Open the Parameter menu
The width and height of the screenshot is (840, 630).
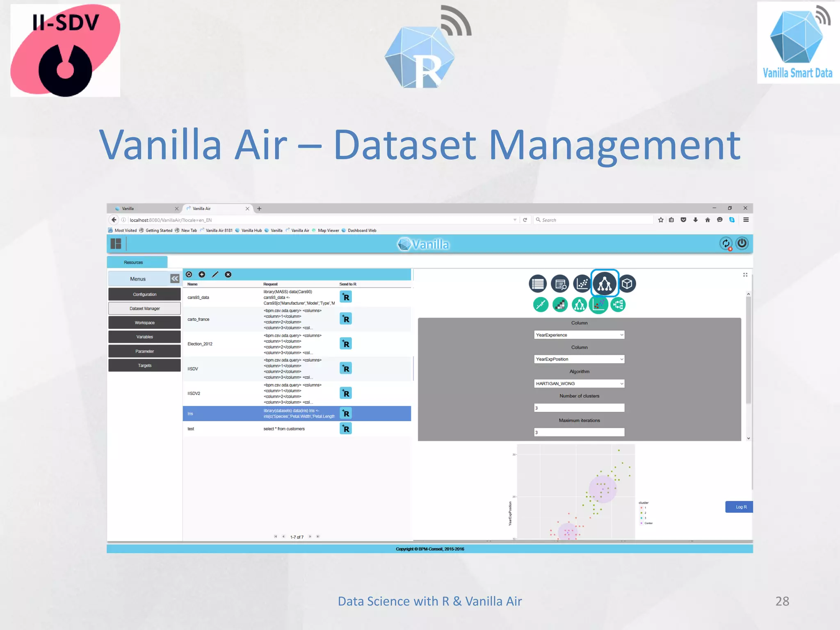coord(144,351)
